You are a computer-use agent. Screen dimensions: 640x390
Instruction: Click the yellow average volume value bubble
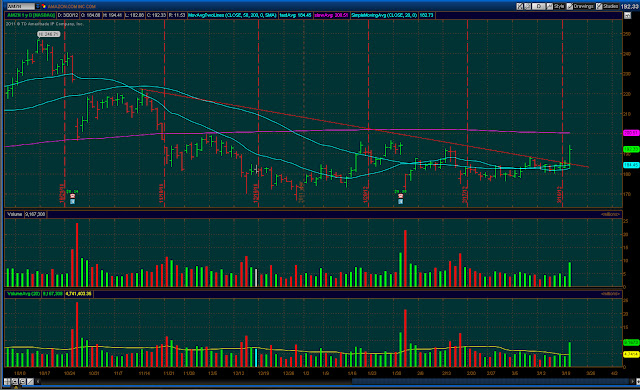(631, 355)
